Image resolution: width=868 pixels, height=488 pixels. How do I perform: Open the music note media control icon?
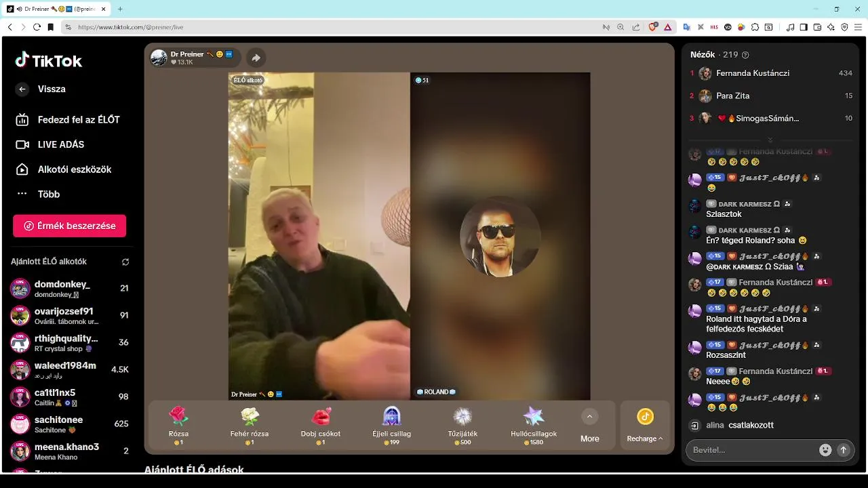point(790,27)
